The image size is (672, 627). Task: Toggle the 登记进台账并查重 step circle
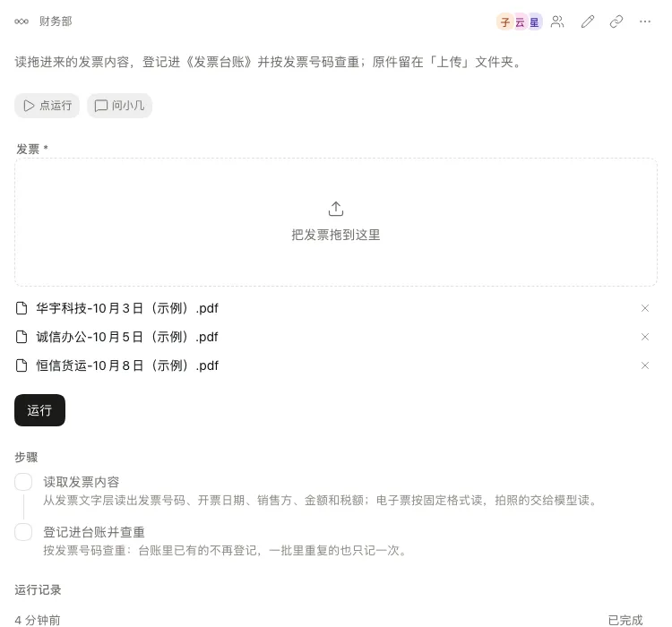click(23, 532)
